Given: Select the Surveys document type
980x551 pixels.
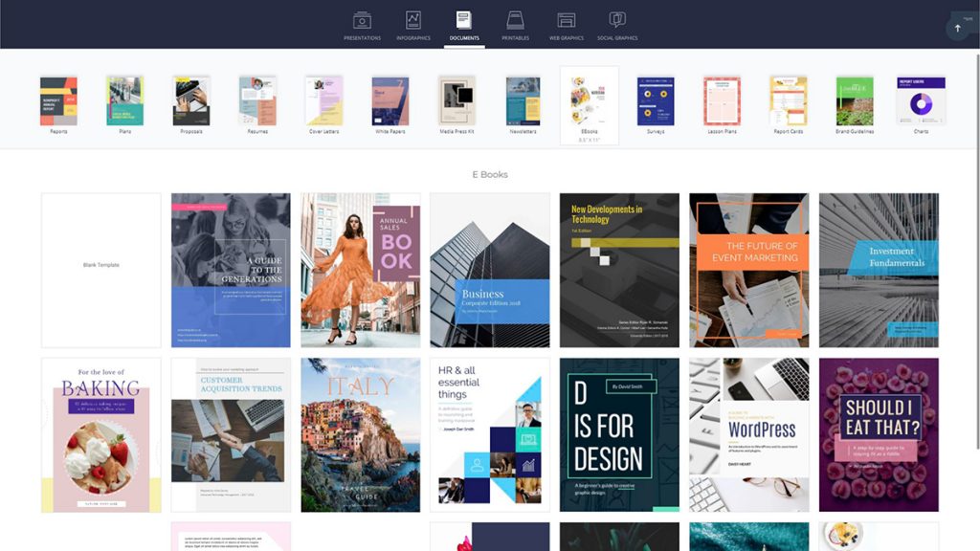Looking at the screenshot, I should 656,105.
